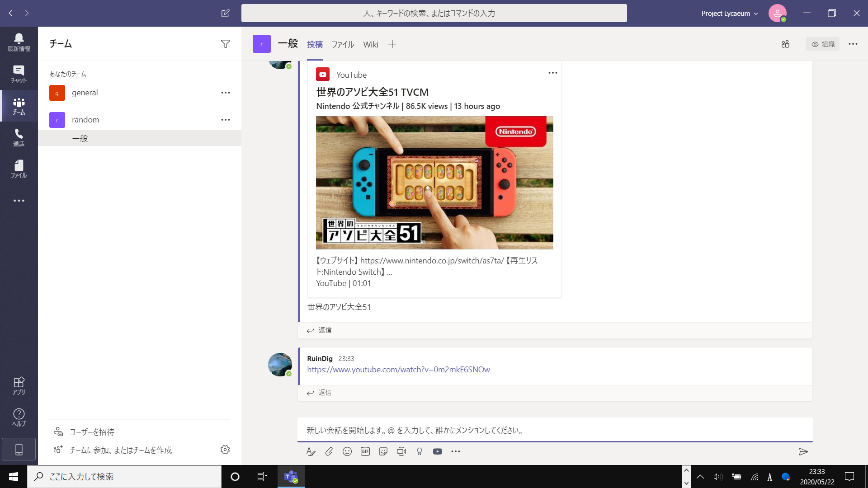The width and height of the screenshot is (868, 488).
Task: Open more options for the general team
Action: point(225,93)
